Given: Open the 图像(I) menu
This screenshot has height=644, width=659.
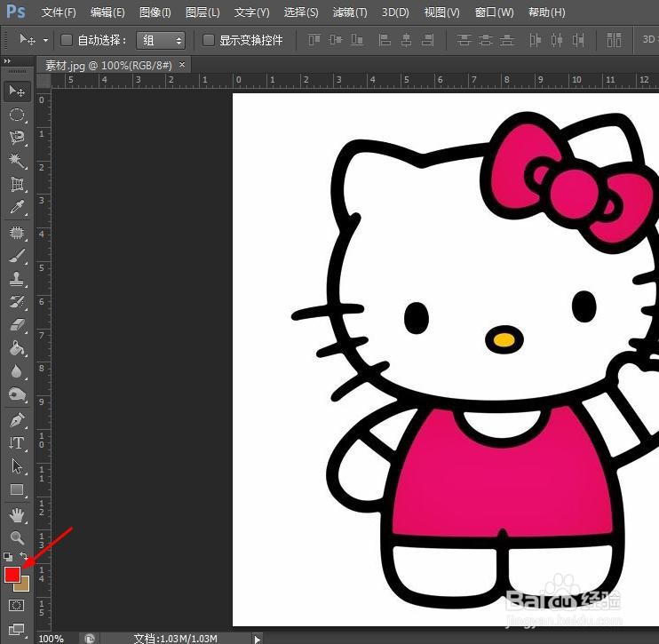Looking at the screenshot, I should click(x=155, y=12).
